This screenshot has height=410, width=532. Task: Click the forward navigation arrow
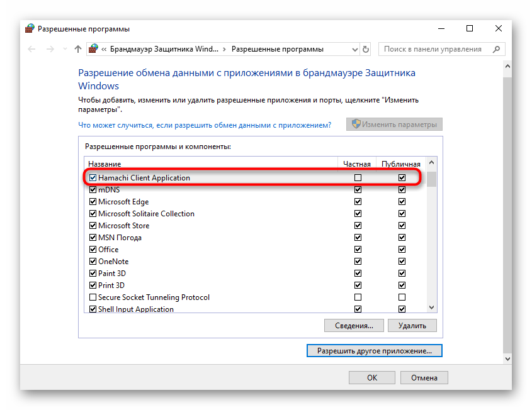50,49
